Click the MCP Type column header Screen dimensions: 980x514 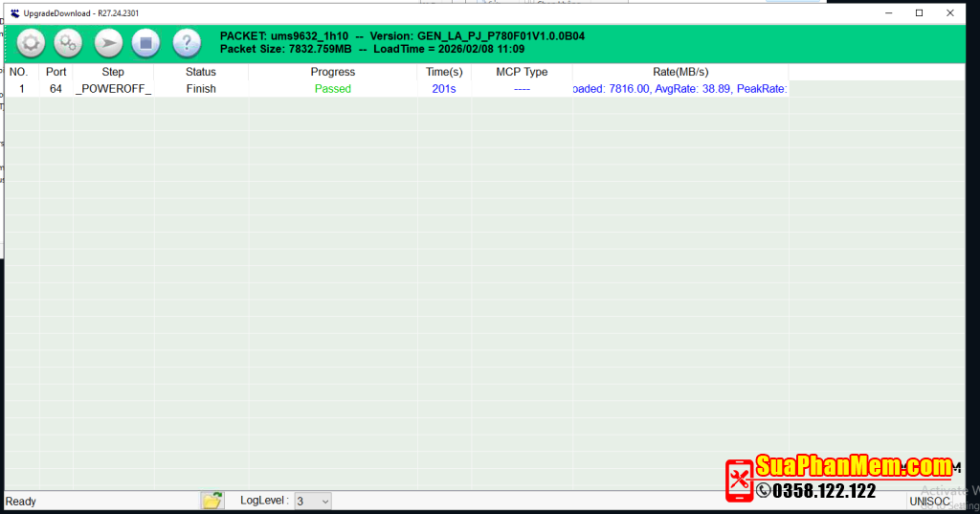click(x=522, y=72)
